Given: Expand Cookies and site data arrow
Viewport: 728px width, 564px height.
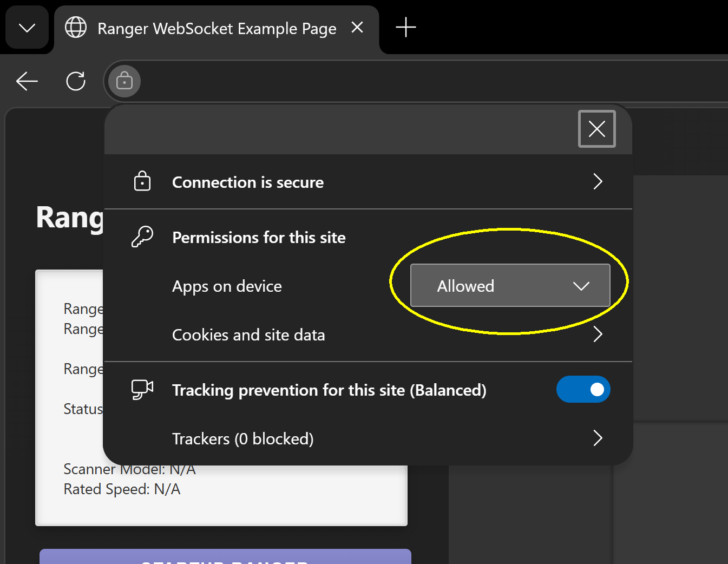Looking at the screenshot, I should pos(598,335).
